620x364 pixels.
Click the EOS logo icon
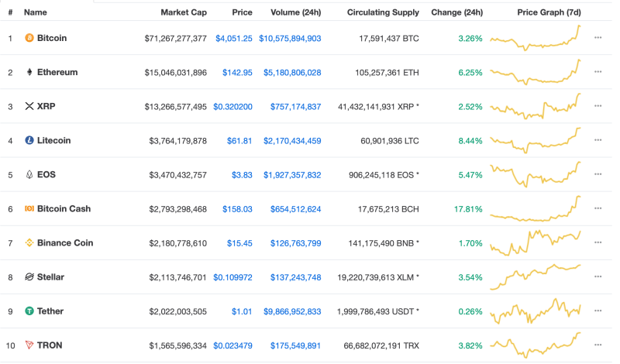pyautogui.click(x=29, y=174)
